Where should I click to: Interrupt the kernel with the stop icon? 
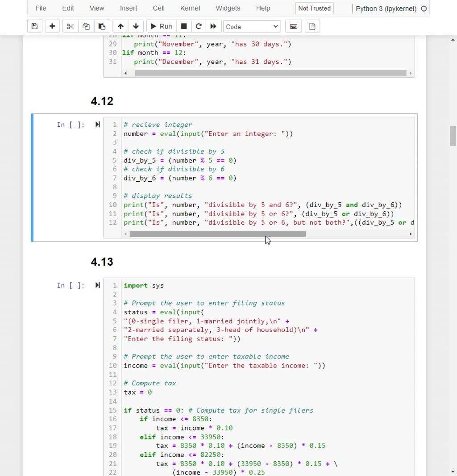tap(183, 26)
